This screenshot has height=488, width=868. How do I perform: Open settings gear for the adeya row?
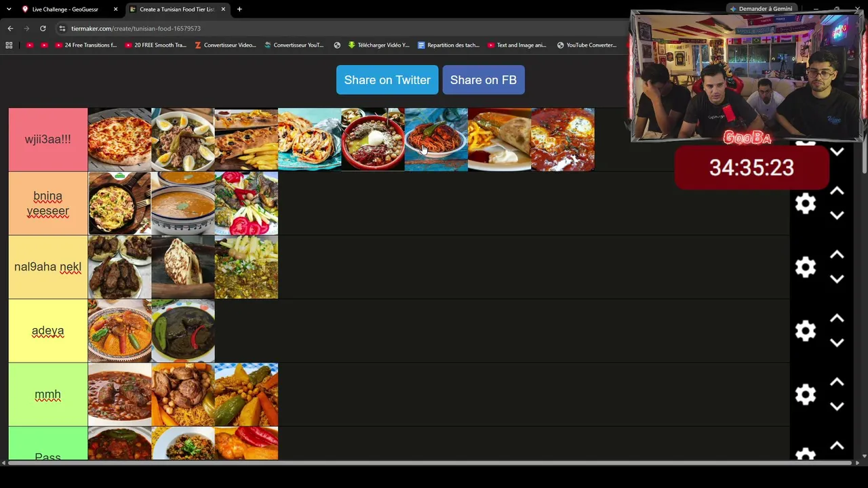click(806, 331)
